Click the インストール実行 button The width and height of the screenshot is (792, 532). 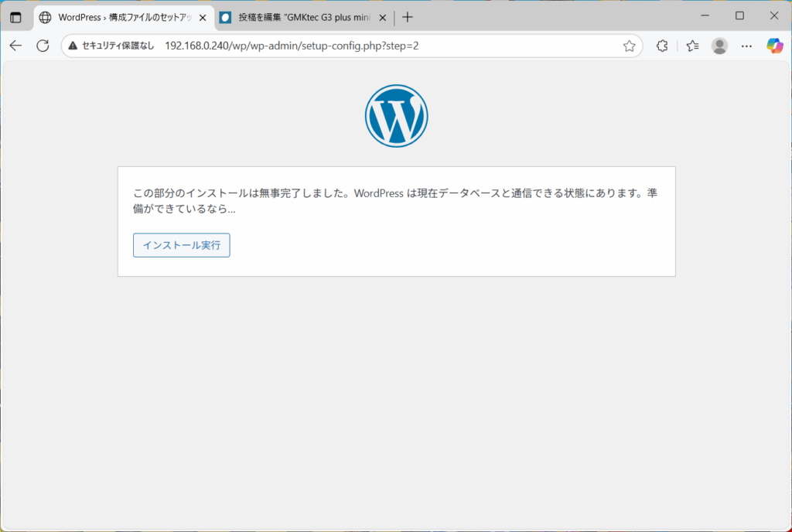pyautogui.click(x=181, y=245)
